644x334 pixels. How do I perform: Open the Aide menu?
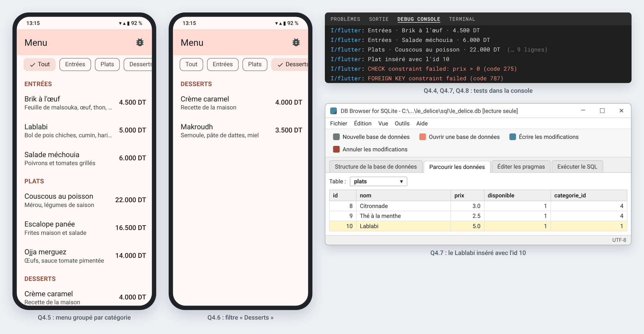(422, 123)
